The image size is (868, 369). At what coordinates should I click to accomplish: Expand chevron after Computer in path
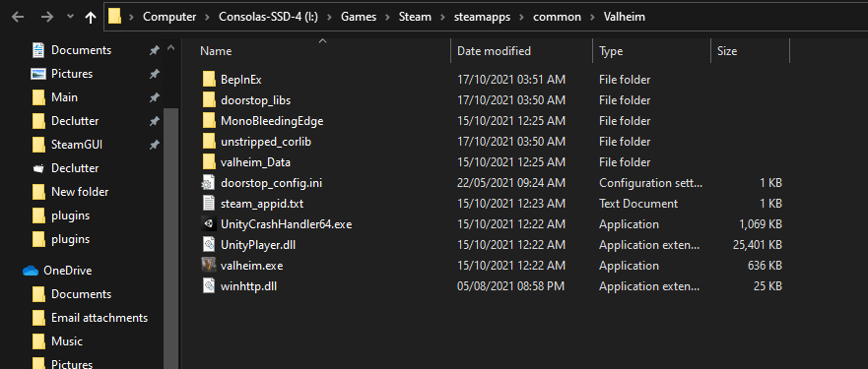(207, 17)
